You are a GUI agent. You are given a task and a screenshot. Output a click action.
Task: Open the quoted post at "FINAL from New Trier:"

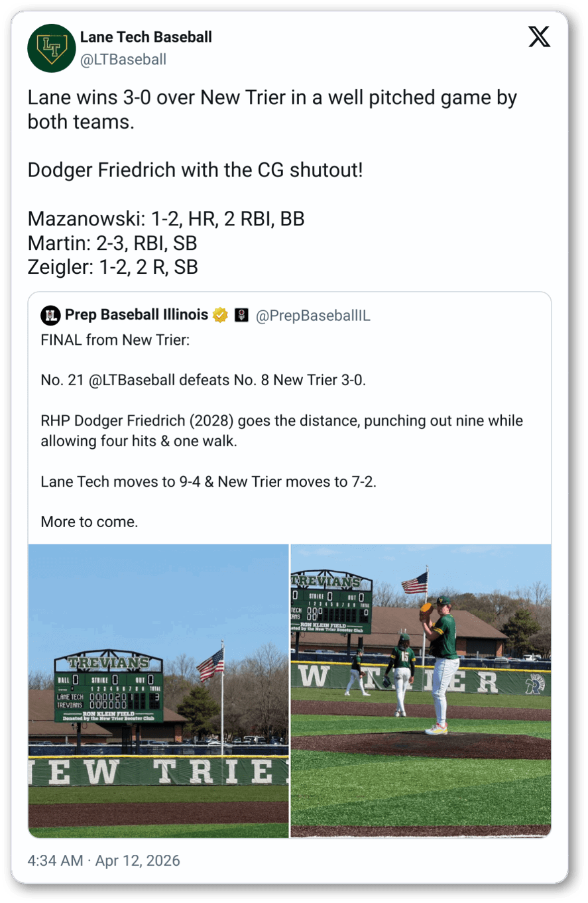[115, 340]
